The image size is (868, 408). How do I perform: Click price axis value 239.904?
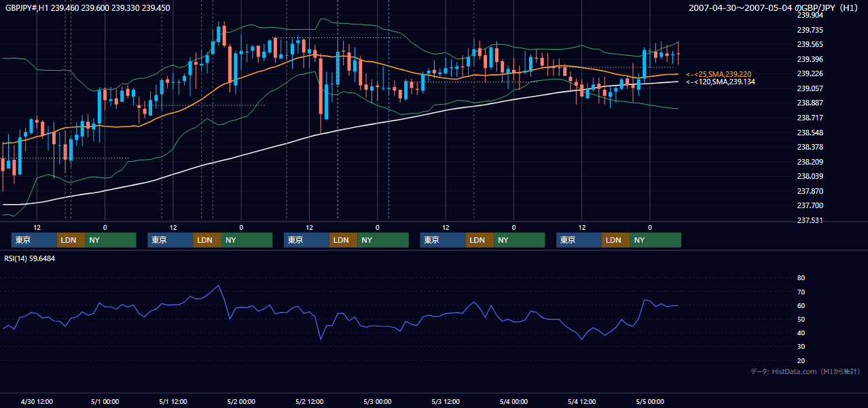810,15
